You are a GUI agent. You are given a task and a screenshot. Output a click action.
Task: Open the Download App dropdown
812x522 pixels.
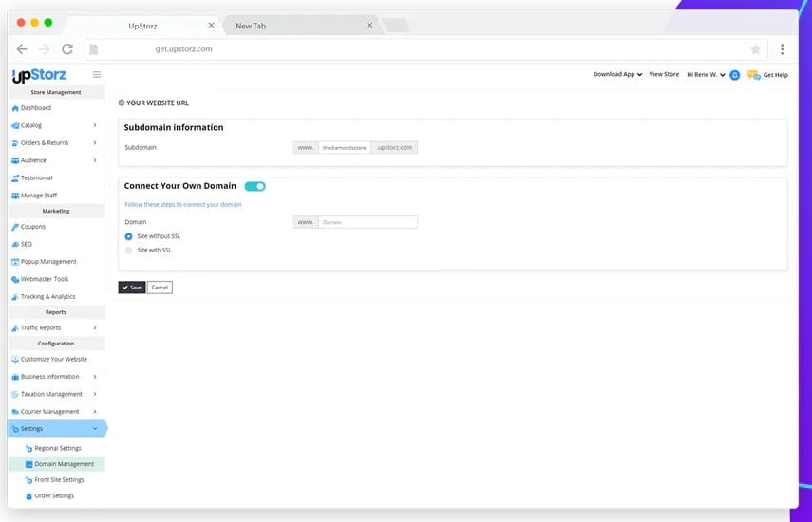click(617, 74)
